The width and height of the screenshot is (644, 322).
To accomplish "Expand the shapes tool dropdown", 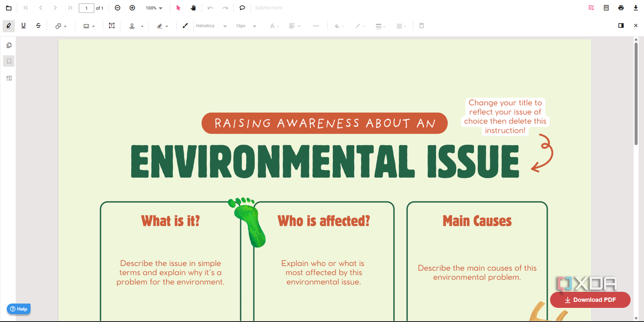I will coord(65,27).
